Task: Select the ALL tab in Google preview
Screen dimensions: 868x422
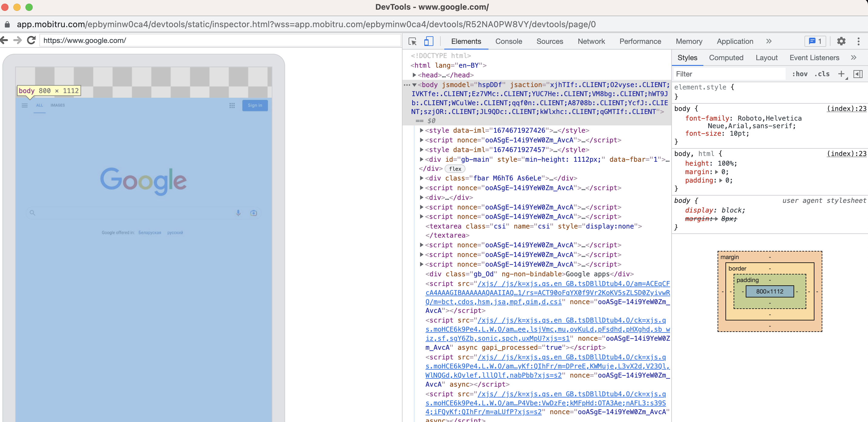Action: (x=39, y=105)
